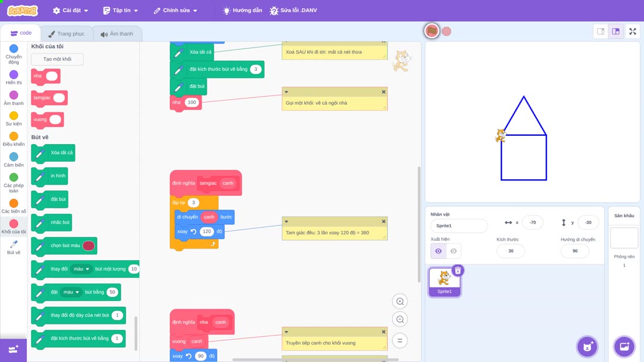644x362 pixels.
Task: Open the Cài đặt settings menu
Action: (70, 11)
